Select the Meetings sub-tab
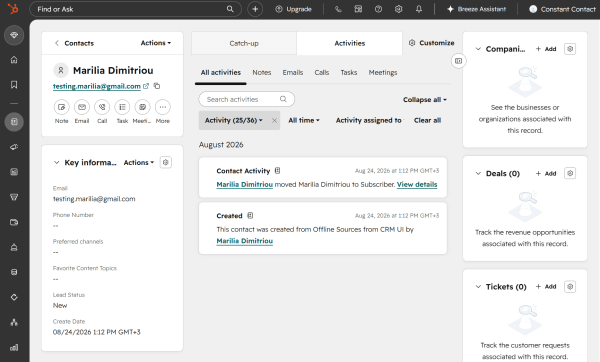600x362 pixels. [383, 72]
